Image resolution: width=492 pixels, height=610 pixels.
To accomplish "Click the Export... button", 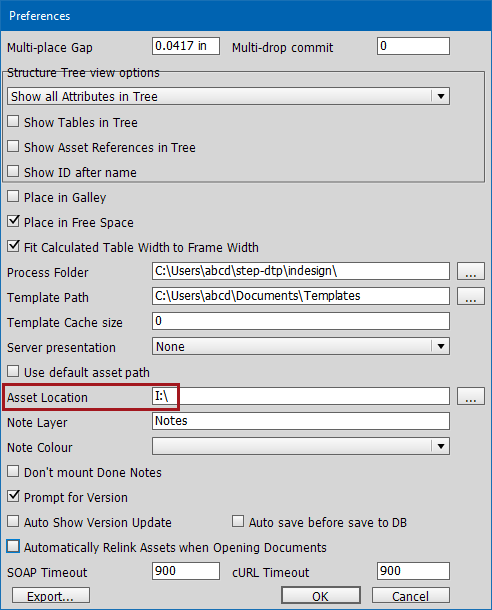I will (x=51, y=596).
